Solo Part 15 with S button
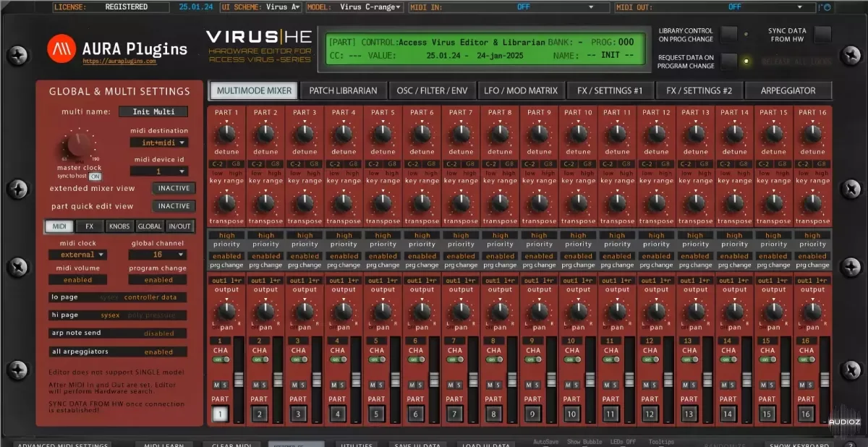The height and width of the screenshot is (447, 868). 771,385
